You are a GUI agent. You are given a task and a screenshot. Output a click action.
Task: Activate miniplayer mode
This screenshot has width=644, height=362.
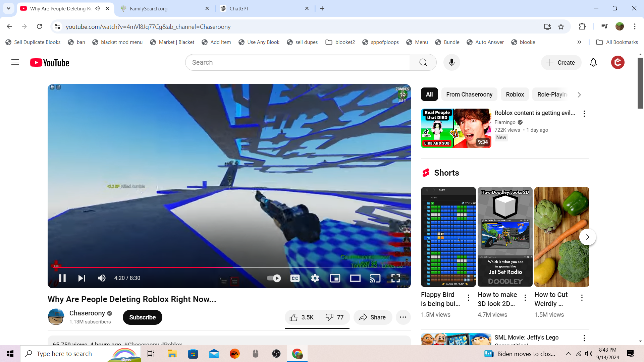click(x=335, y=278)
